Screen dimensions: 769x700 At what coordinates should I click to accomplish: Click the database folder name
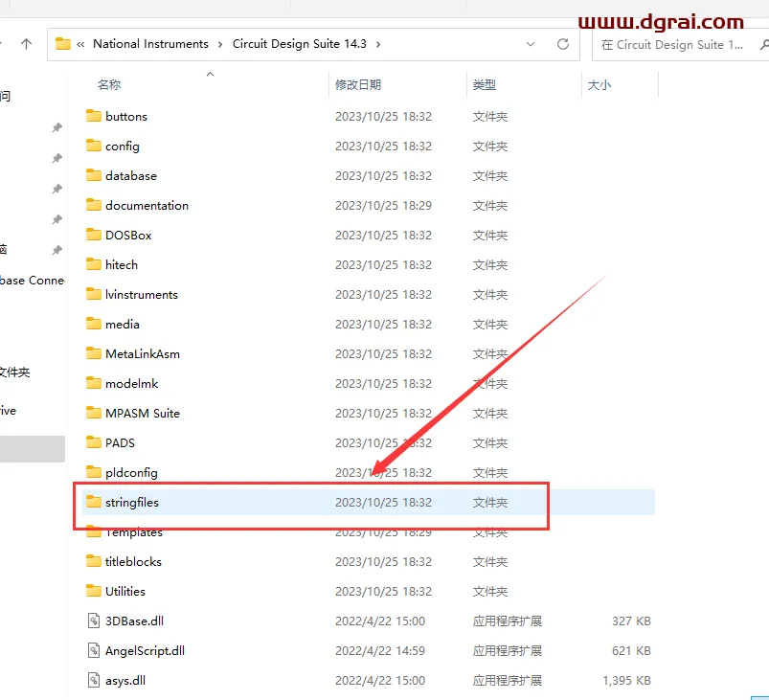point(131,175)
